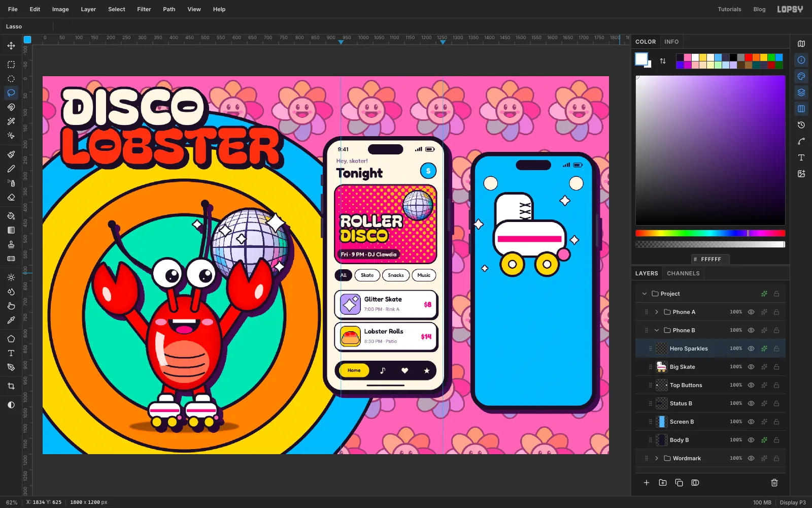
Task: Select the Polygon Shape tool
Action: click(11, 339)
